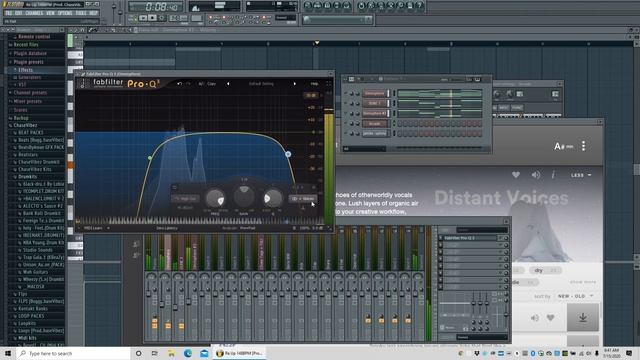The height and width of the screenshot is (360, 640).
Task: Open the FILE menu in FL Studio
Action: point(9,13)
